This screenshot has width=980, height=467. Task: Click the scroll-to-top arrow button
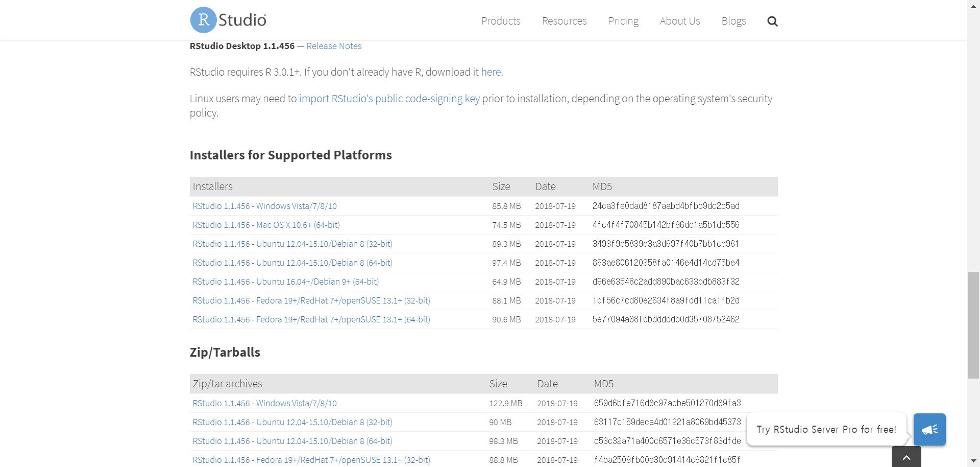coord(906,457)
